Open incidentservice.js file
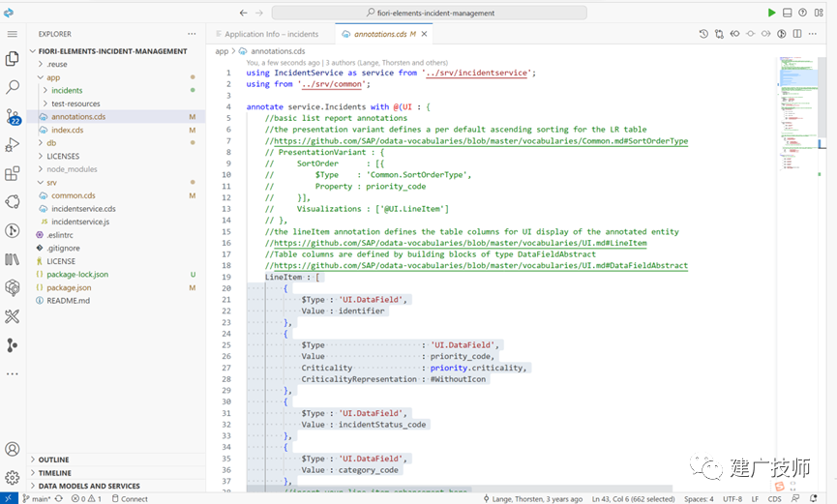Viewport: 837px width, 504px height. tap(80, 222)
